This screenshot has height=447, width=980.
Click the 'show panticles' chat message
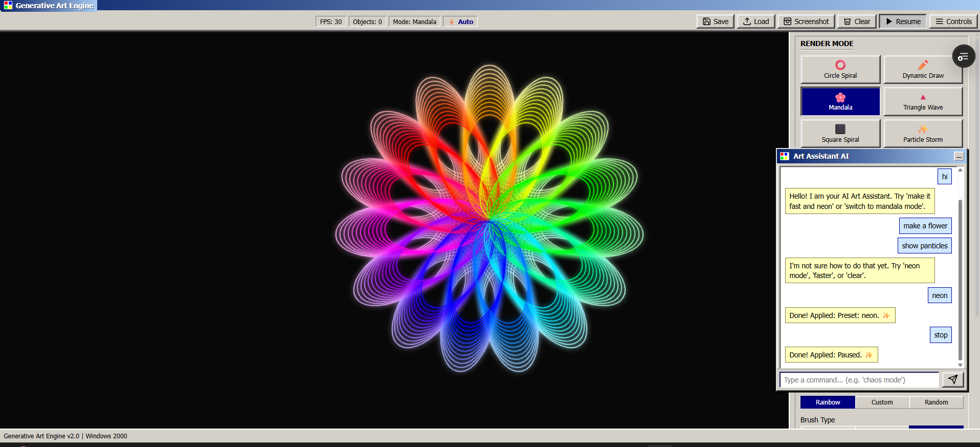pos(925,246)
